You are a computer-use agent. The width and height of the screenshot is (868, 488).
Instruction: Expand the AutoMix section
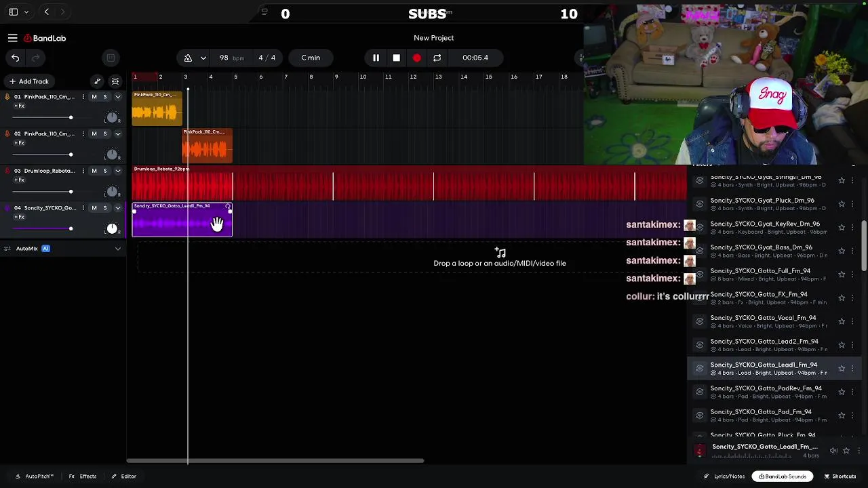point(117,249)
